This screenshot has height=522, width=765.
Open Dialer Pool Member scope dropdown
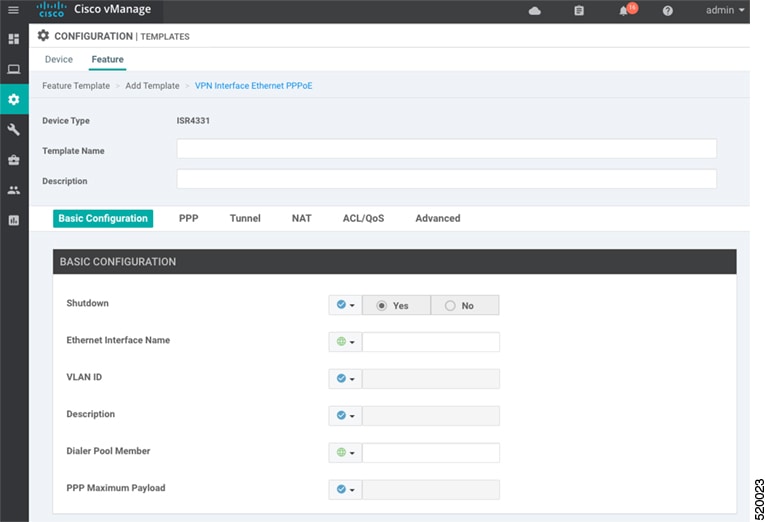(x=345, y=453)
